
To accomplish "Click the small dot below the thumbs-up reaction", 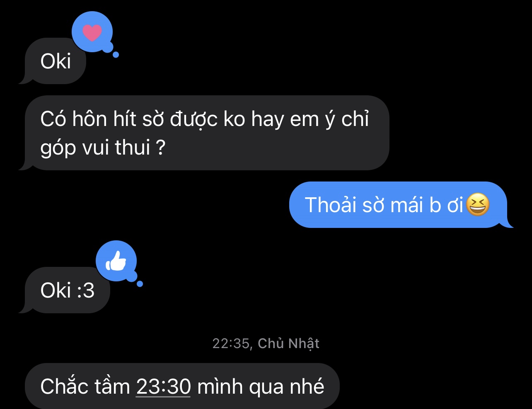I will [x=140, y=284].
